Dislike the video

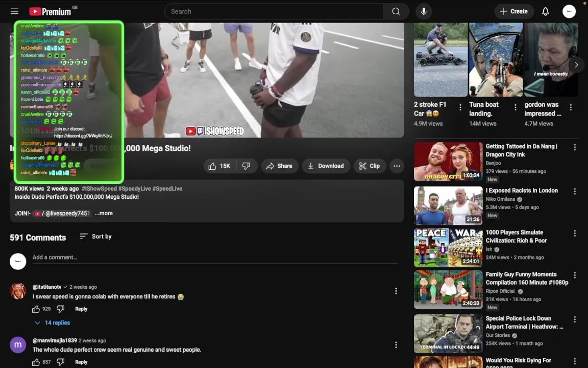tap(247, 166)
